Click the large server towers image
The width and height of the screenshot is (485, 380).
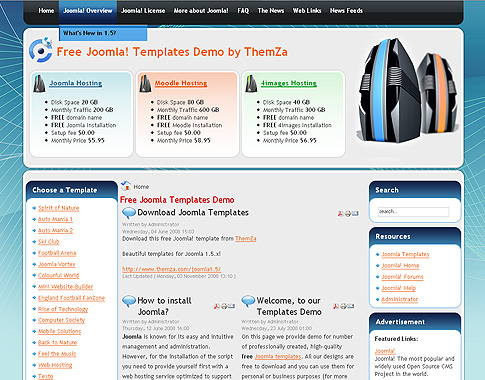pyautogui.click(x=406, y=91)
